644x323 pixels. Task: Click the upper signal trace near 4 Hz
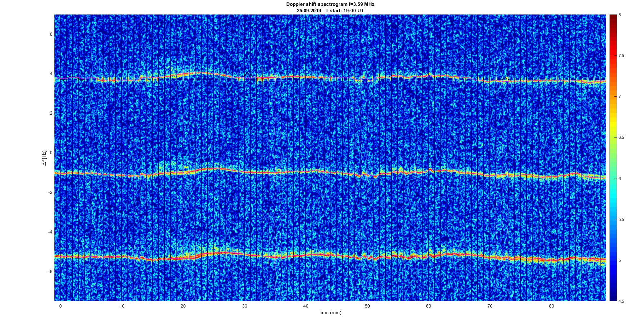(x=330, y=77)
